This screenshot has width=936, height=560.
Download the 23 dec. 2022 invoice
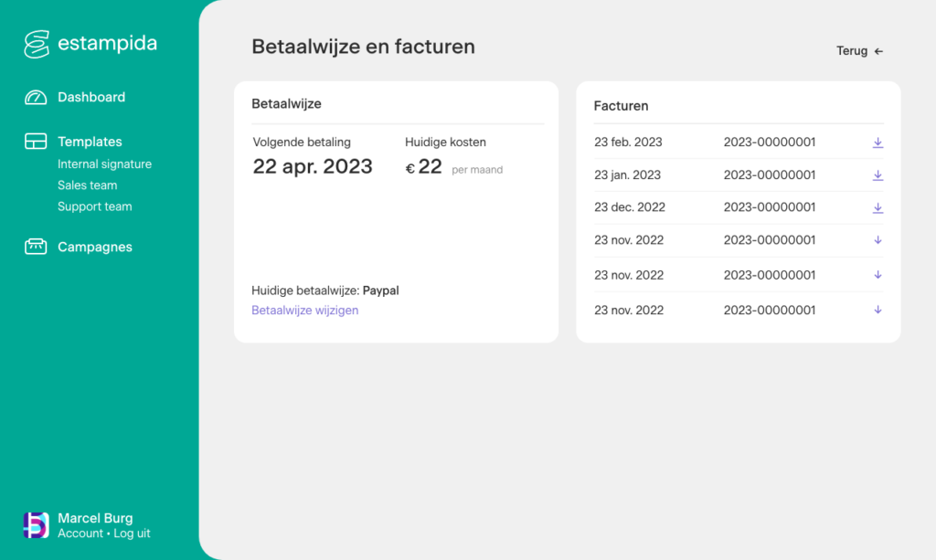click(877, 207)
